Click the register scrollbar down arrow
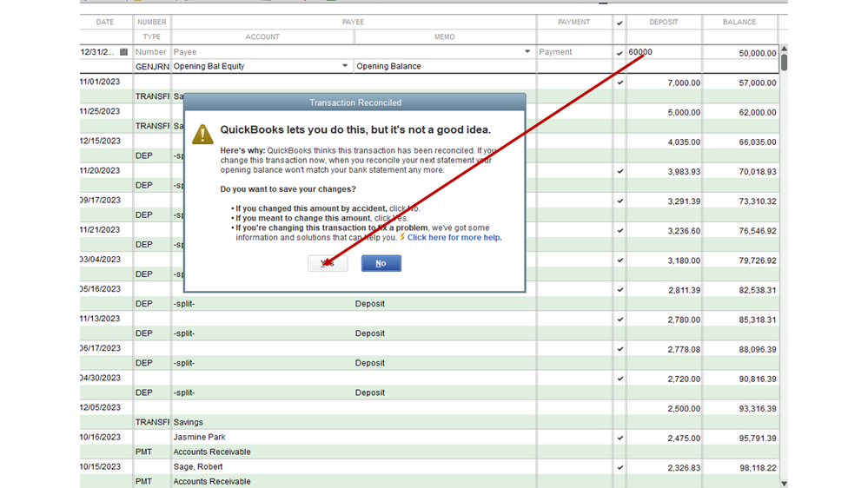The height and width of the screenshot is (488, 868). [x=784, y=484]
